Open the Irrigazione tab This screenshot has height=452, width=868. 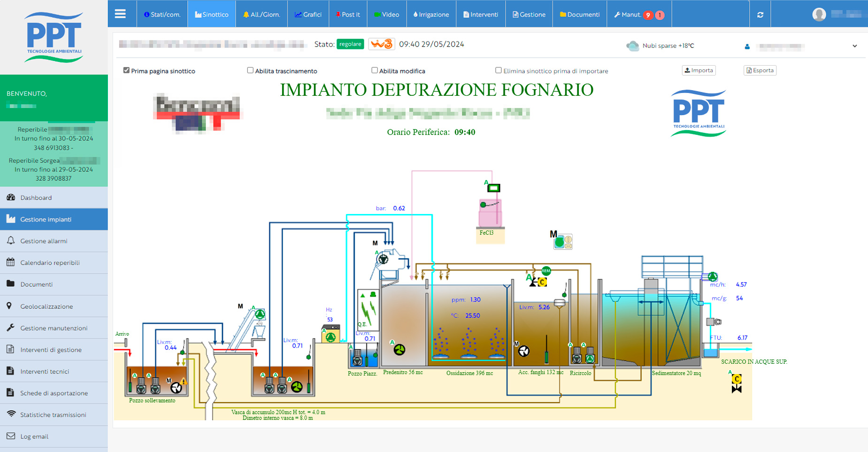(431, 14)
